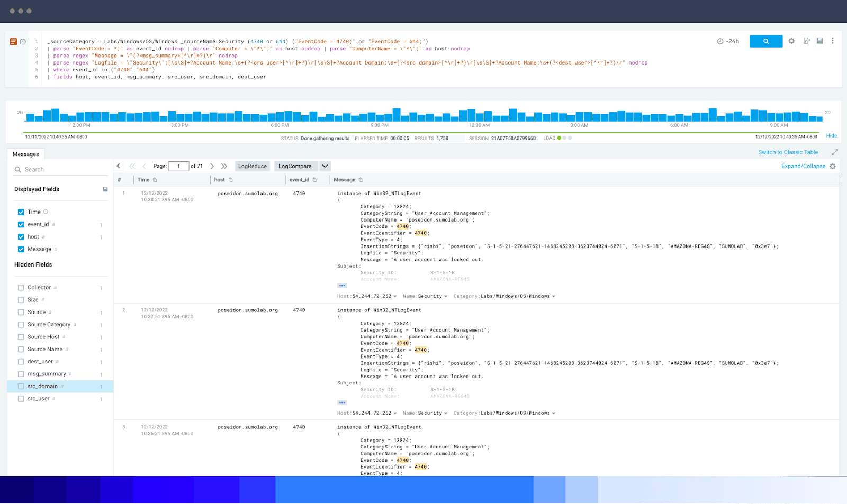Uncheck the Message field checkbox
This screenshot has width=847, height=504.
click(21, 249)
